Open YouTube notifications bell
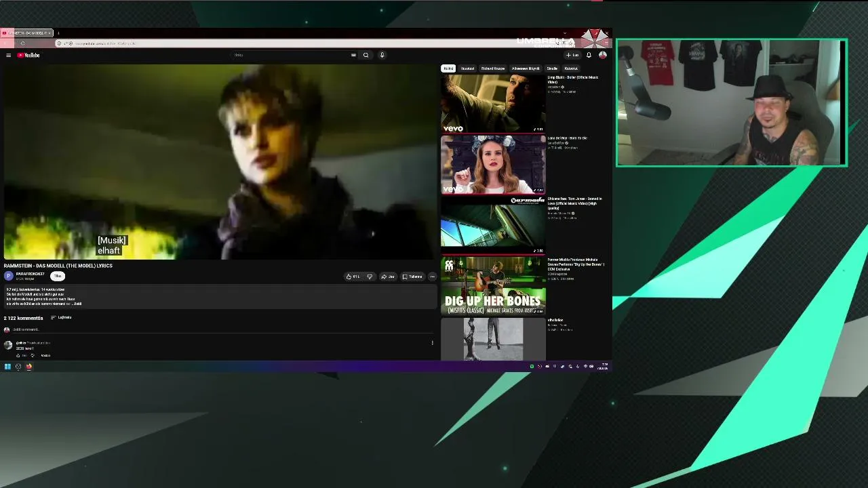Viewport: 868px width, 488px height. tap(589, 55)
